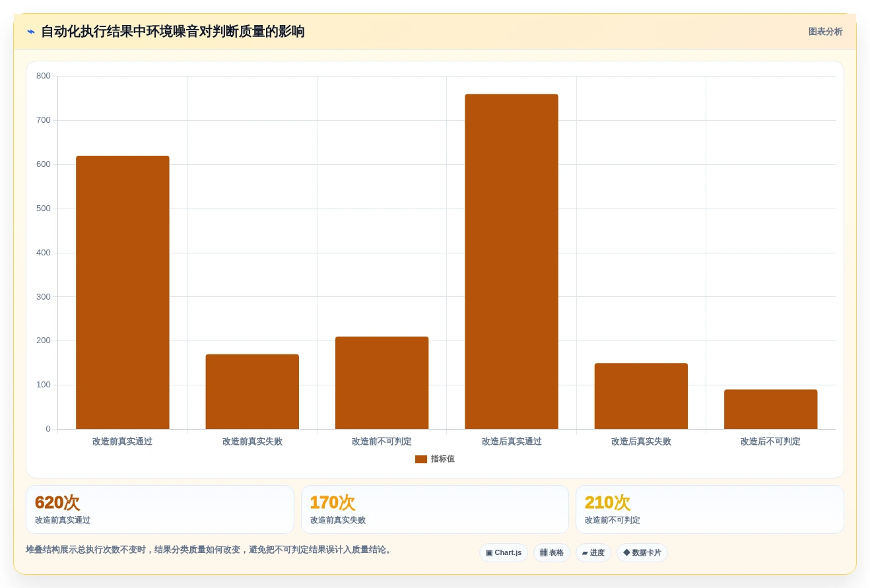
Task: Click the 指标值 legend label
Action: 443,459
